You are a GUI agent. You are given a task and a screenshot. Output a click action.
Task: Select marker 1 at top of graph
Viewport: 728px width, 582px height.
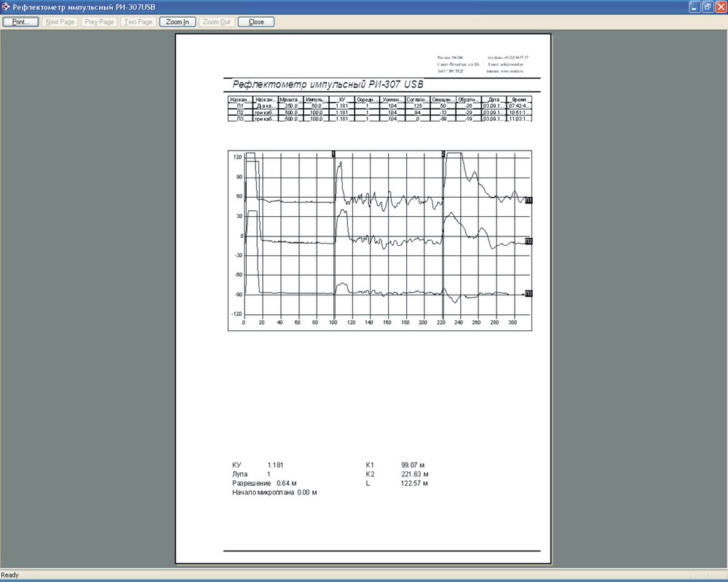[333, 154]
